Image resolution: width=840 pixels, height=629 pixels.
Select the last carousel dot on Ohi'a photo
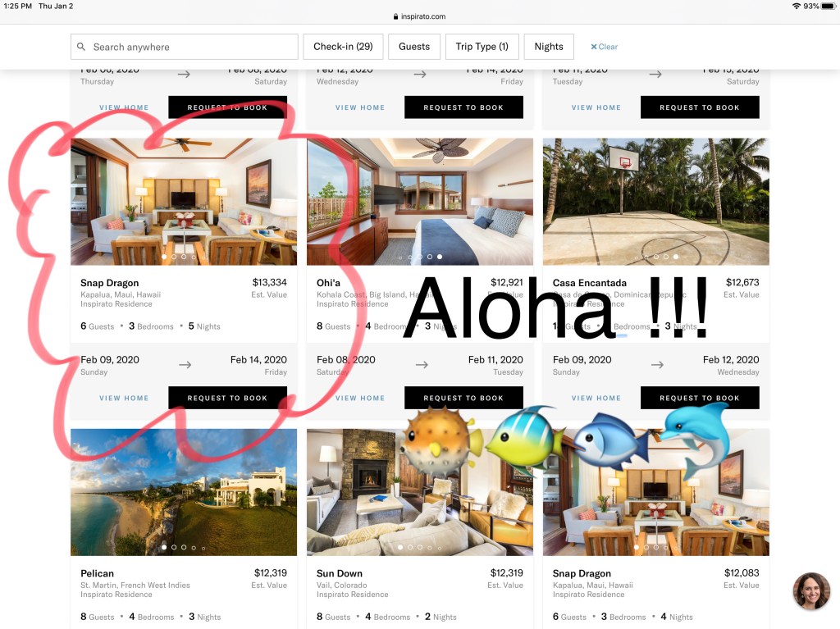click(x=440, y=257)
